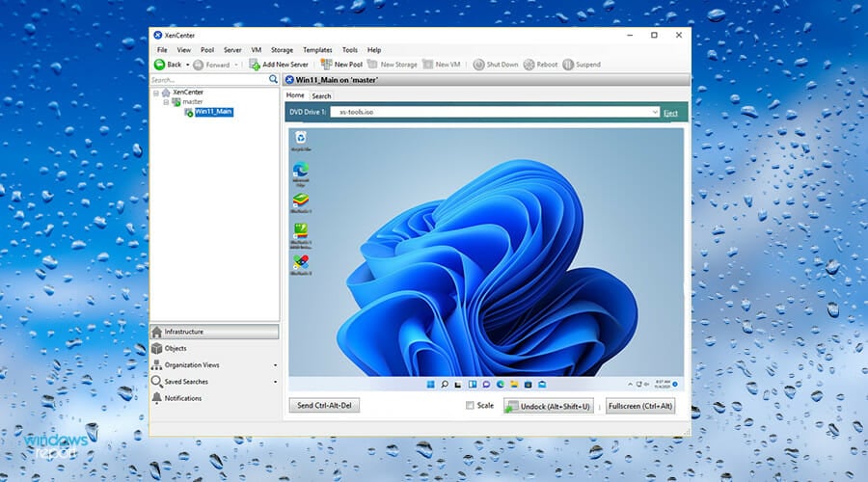
Task: Enable the Scale checkbox
Action: tap(471, 406)
